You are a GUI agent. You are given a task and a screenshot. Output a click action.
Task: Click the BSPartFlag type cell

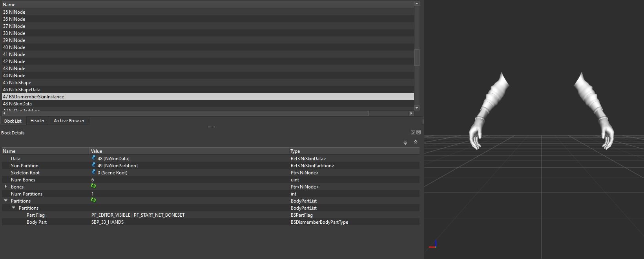coord(301,215)
